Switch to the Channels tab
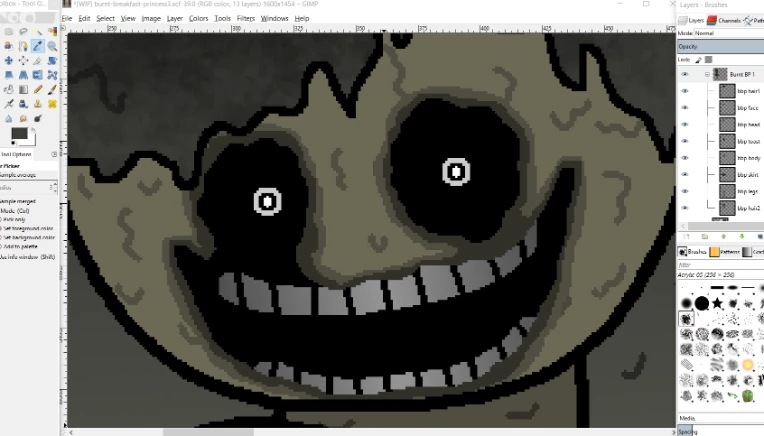Screen dimensions: 764x436 click(x=724, y=20)
